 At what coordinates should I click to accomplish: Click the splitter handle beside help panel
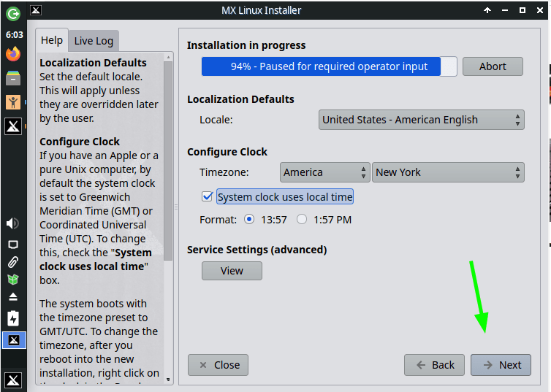click(x=176, y=207)
